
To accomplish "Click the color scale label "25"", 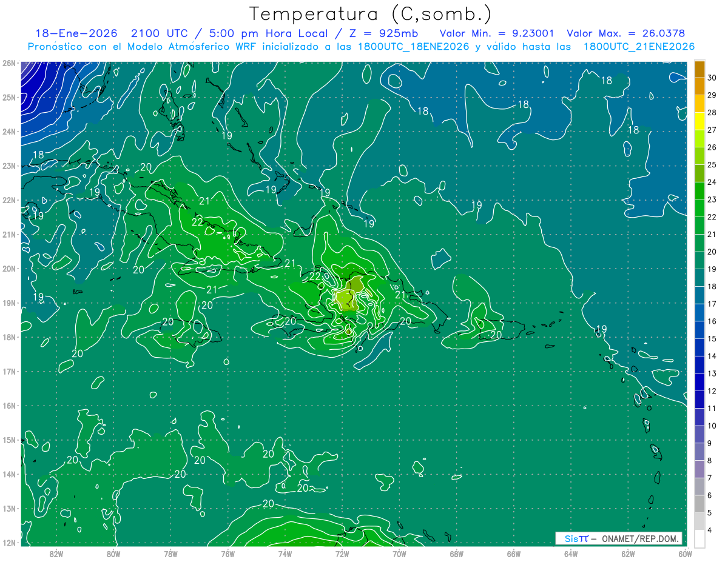I will click(x=712, y=165).
